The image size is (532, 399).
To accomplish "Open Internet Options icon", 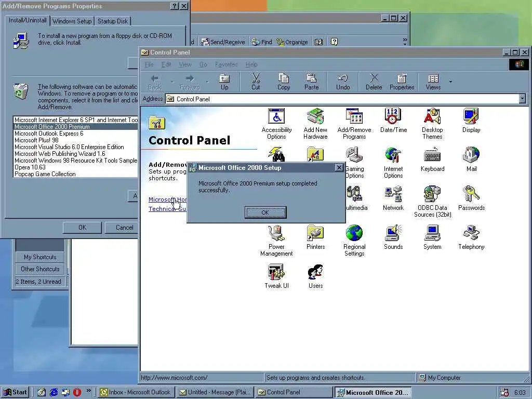I will click(x=393, y=163).
